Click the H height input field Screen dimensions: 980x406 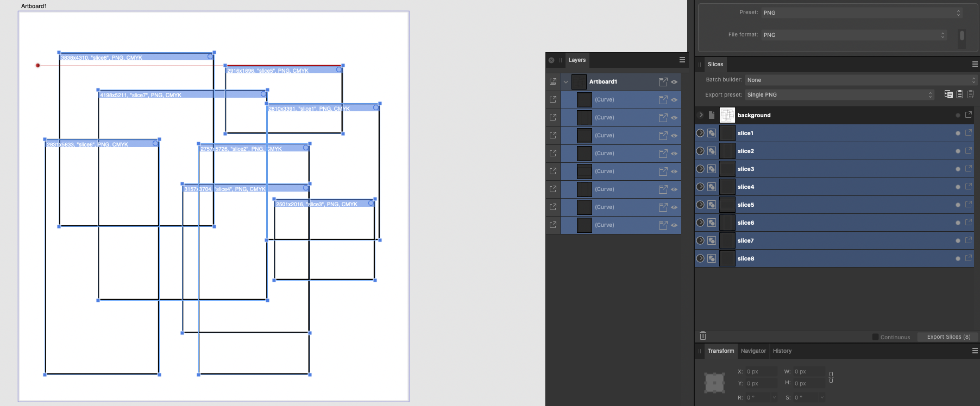coord(809,383)
